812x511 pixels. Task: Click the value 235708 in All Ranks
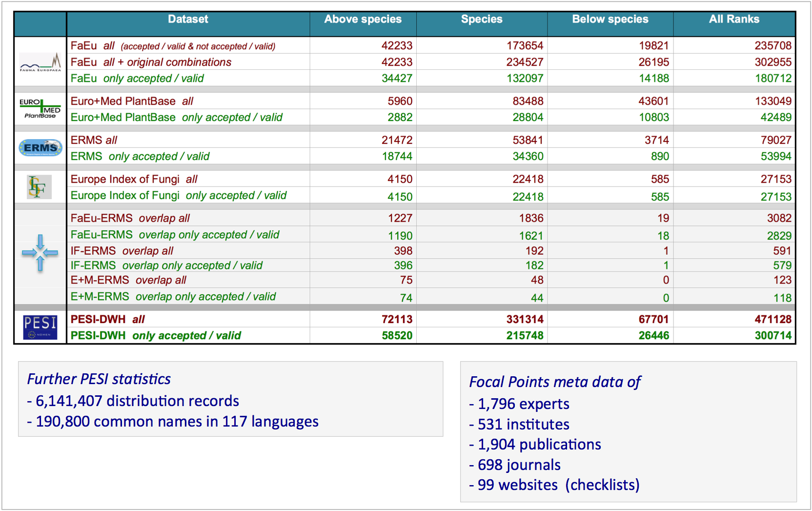click(773, 45)
